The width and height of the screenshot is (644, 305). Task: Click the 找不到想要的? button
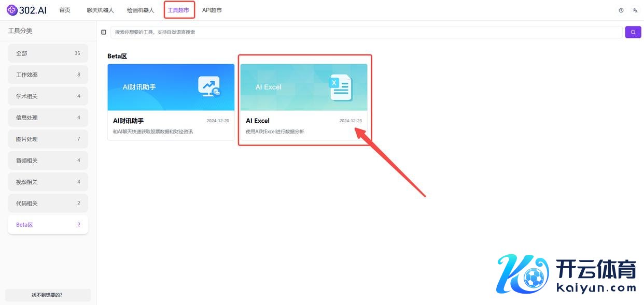[47, 295]
